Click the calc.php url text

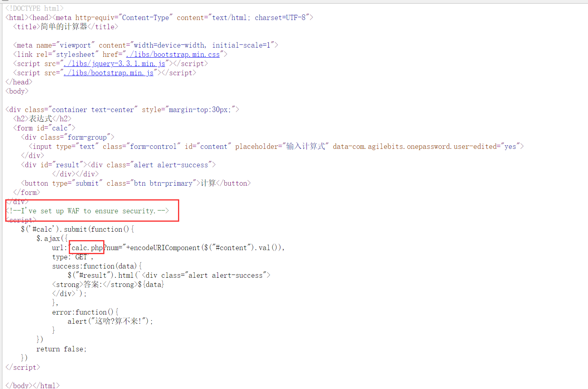click(87, 248)
